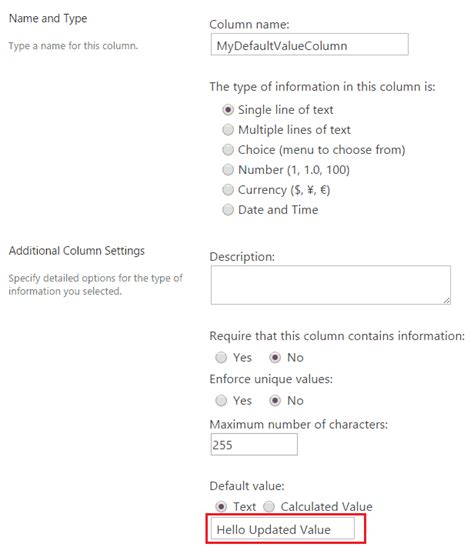The width and height of the screenshot is (474, 547).
Task: Select No for Enforce unique values
Action: pos(275,400)
